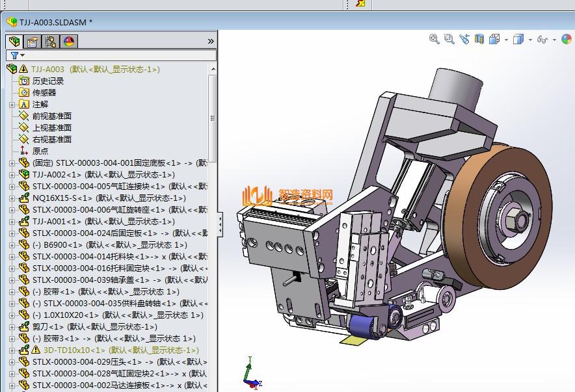The height and width of the screenshot is (392, 575).
Task: Expand the TJJ-A002<1> subassembly node
Action: (12, 175)
